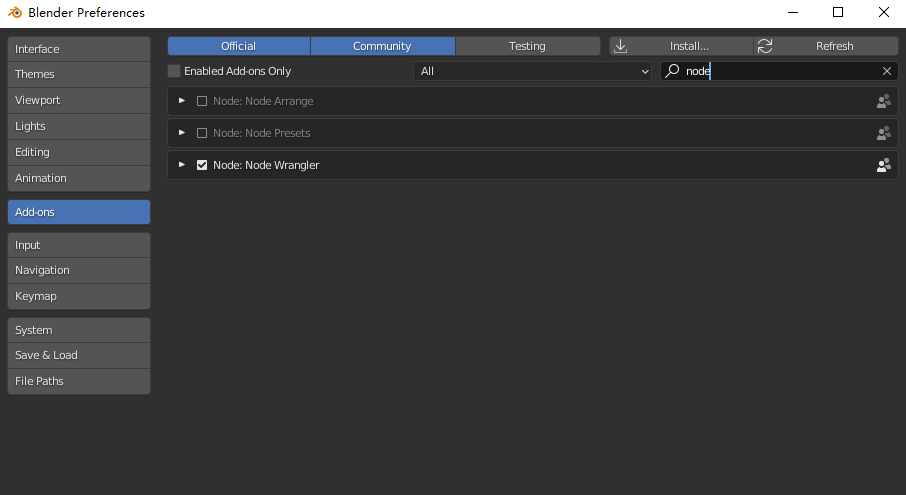
Task: Toggle the Community support-level filter
Action: [383, 46]
